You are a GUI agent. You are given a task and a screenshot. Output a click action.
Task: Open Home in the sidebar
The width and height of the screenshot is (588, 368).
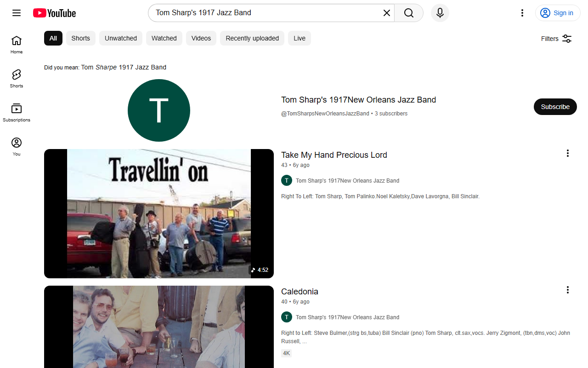point(17,45)
